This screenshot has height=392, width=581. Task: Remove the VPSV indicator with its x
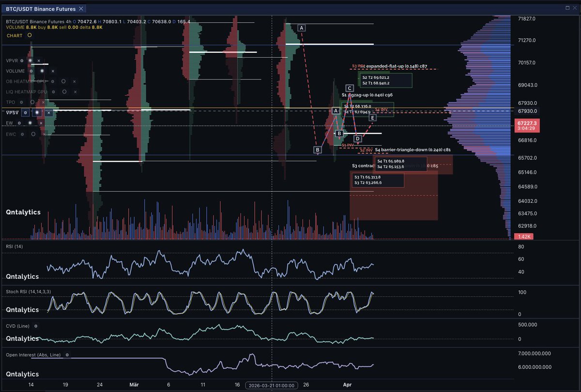click(48, 112)
